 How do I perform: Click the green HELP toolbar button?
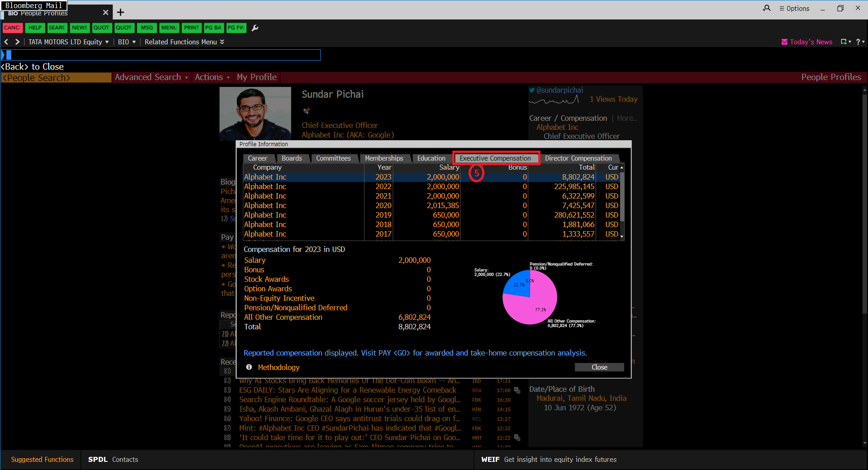pyautogui.click(x=35, y=28)
